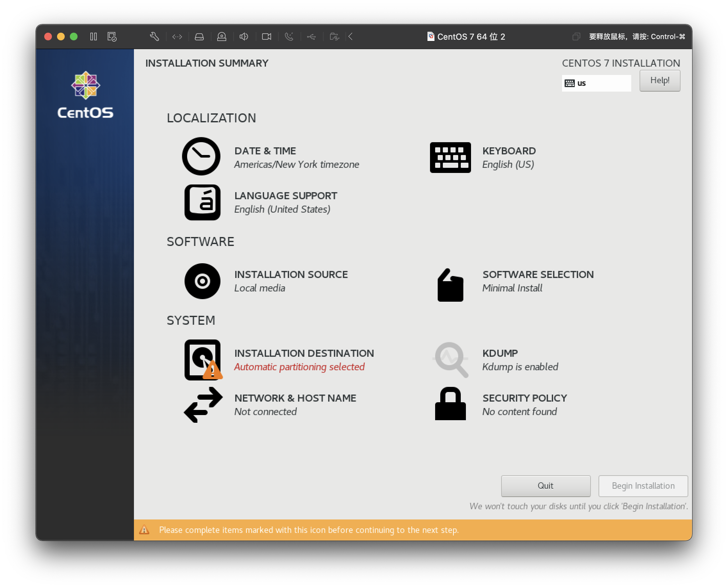
Task: Open the Security Policy lock icon
Action: pyautogui.click(x=450, y=404)
